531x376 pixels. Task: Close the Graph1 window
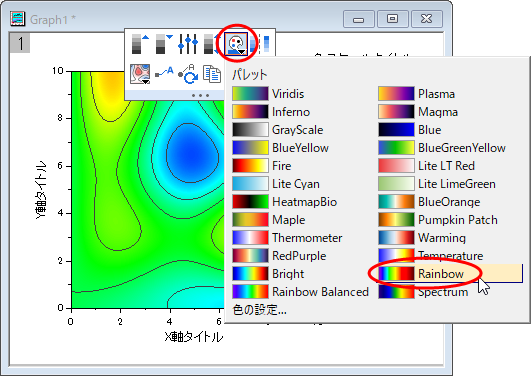tap(427, 19)
